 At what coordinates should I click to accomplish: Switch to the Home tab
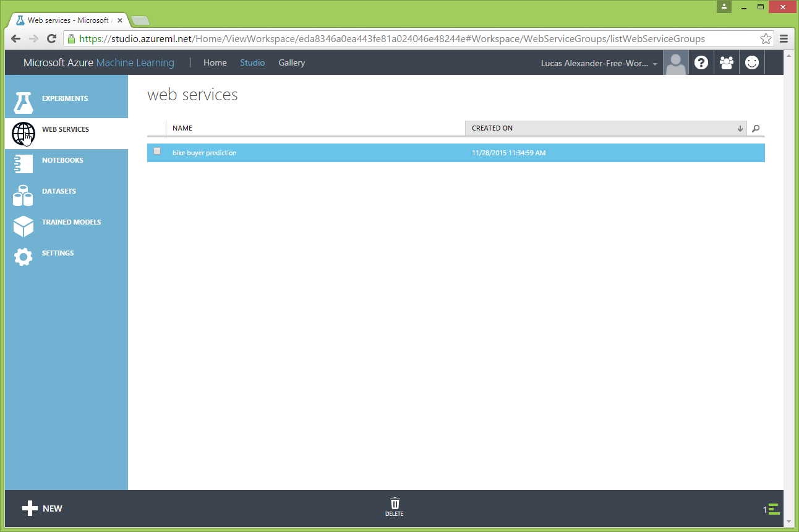click(215, 63)
